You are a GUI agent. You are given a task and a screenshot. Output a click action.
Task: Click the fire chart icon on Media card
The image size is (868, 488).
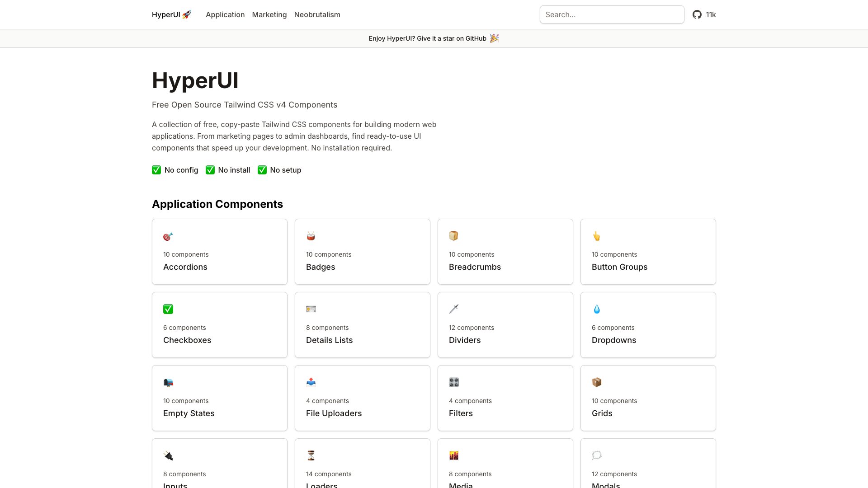[x=453, y=455]
